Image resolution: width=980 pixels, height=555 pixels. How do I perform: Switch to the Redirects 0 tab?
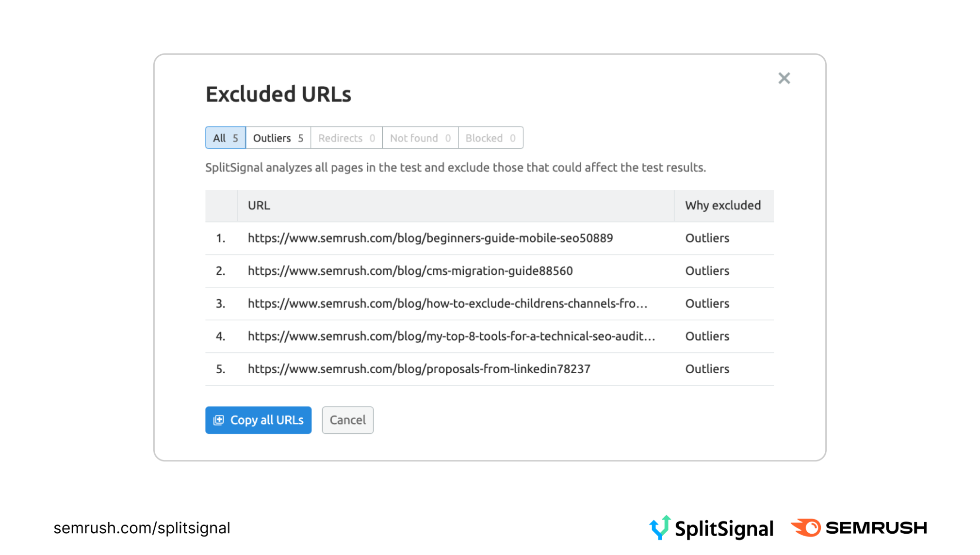346,137
